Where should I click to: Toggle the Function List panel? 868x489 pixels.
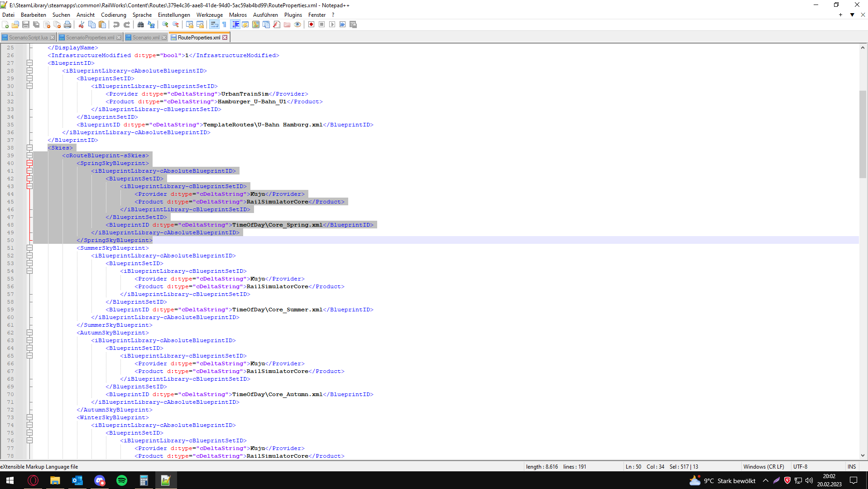[x=277, y=24]
